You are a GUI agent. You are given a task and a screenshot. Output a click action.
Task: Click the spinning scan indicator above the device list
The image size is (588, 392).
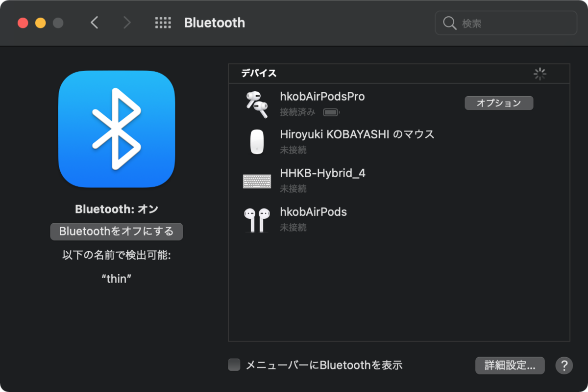[x=539, y=74]
